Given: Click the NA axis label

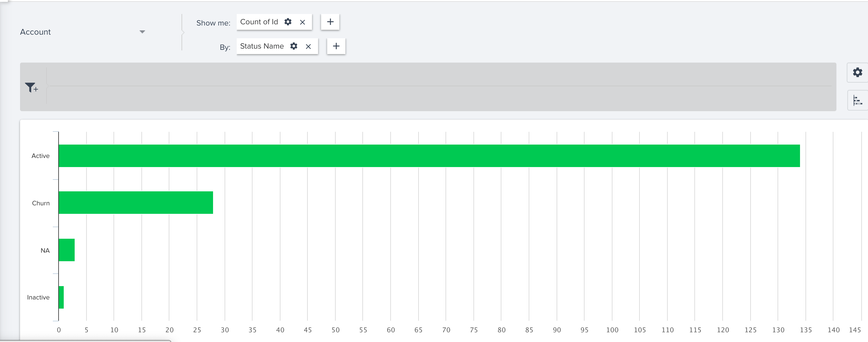Looking at the screenshot, I should click(45, 250).
